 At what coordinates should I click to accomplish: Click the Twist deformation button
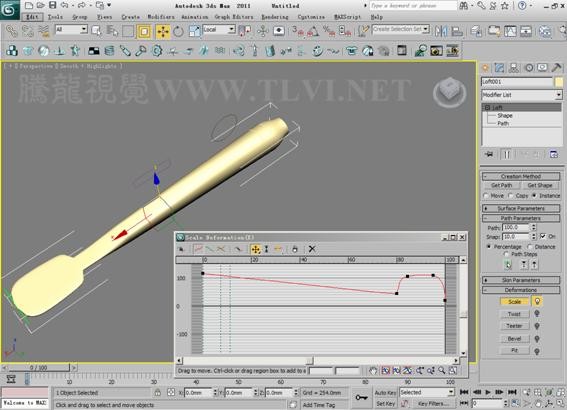(x=514, y=314)
